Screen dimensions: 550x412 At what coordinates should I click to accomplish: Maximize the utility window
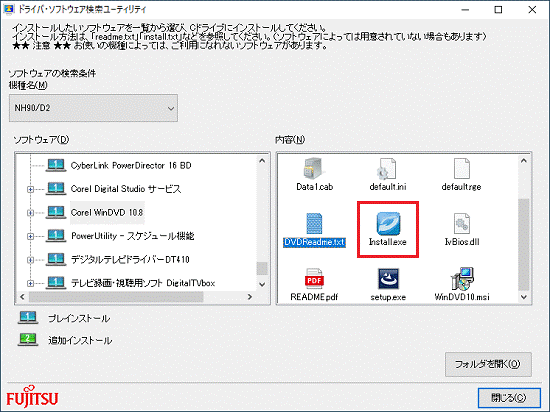[498, 10]
